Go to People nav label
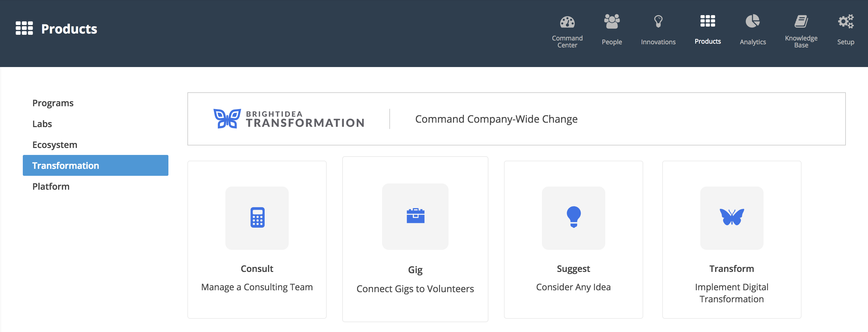The image size is (868, 332). (x=612, y=42)
